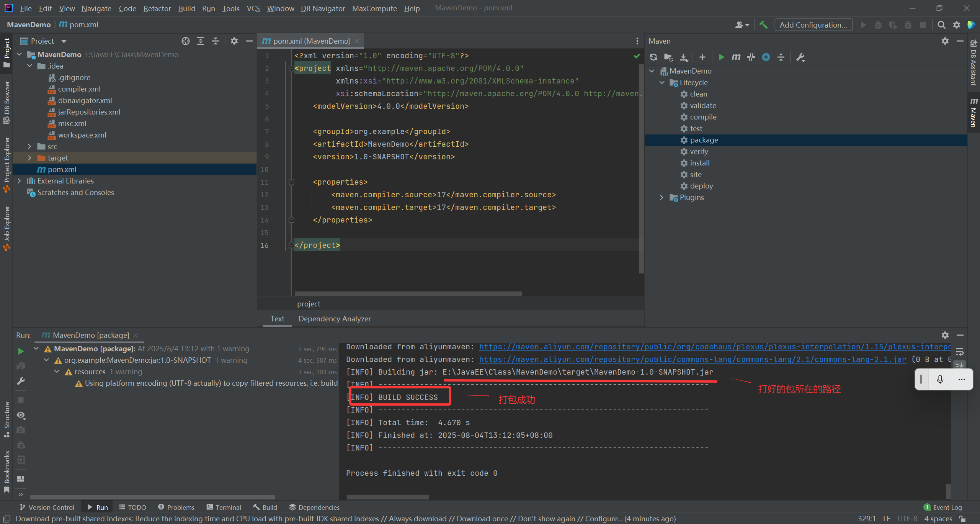Run Maven build green arrow
The width and height of the screenshot is (980, 524).
[x=721, y=57]
